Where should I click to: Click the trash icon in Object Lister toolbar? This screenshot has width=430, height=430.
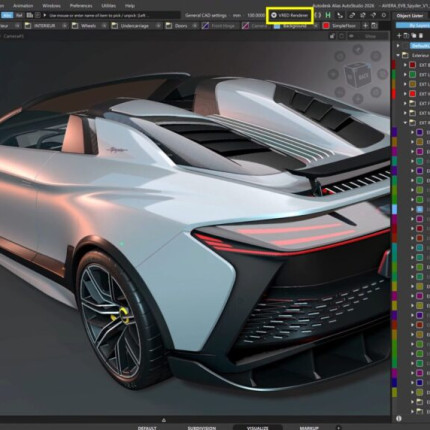click(x=421, y=35)
